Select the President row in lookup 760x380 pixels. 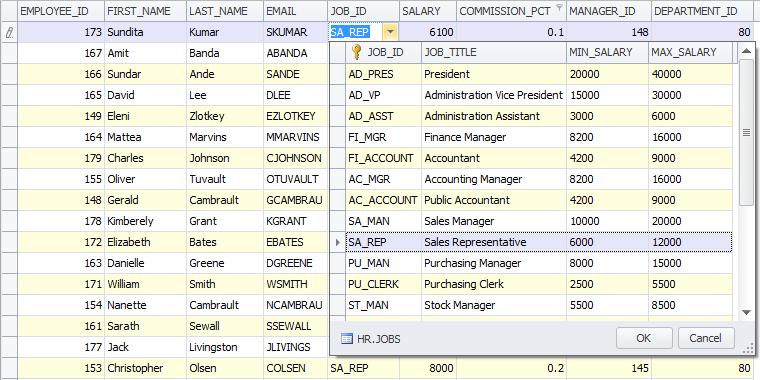tap(538, 74)
